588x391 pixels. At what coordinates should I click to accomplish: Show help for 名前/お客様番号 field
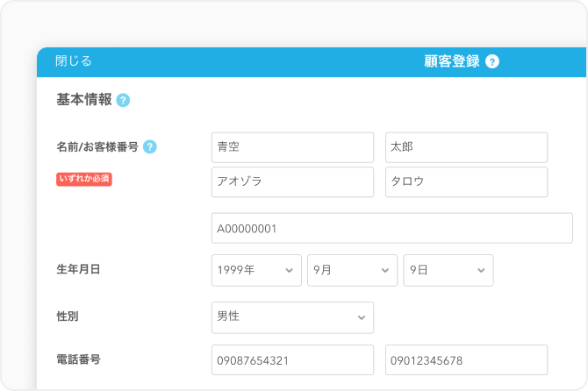click(150, 147)
